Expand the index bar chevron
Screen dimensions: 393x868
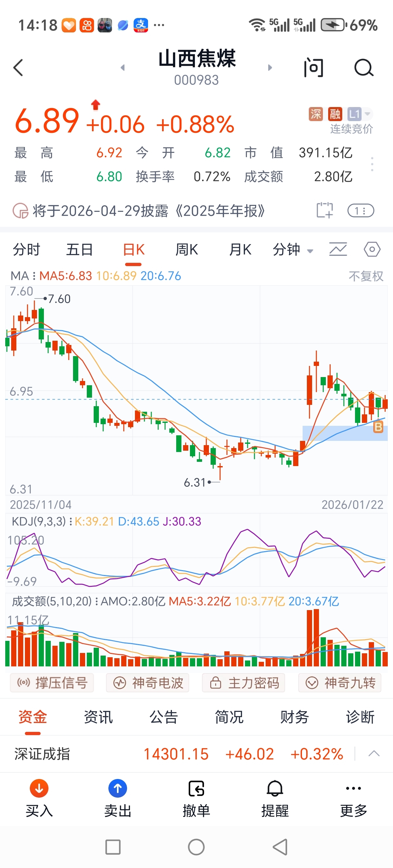click(x=374, y=754)
